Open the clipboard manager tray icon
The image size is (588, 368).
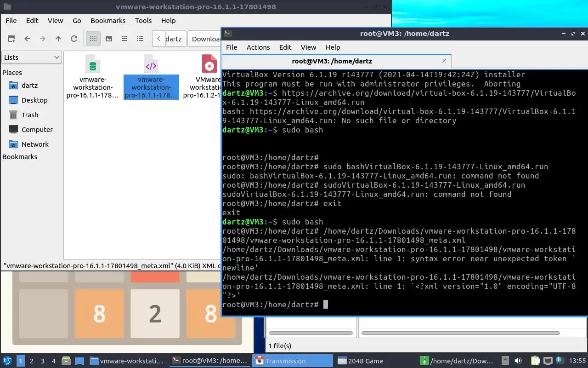point(536,361)
